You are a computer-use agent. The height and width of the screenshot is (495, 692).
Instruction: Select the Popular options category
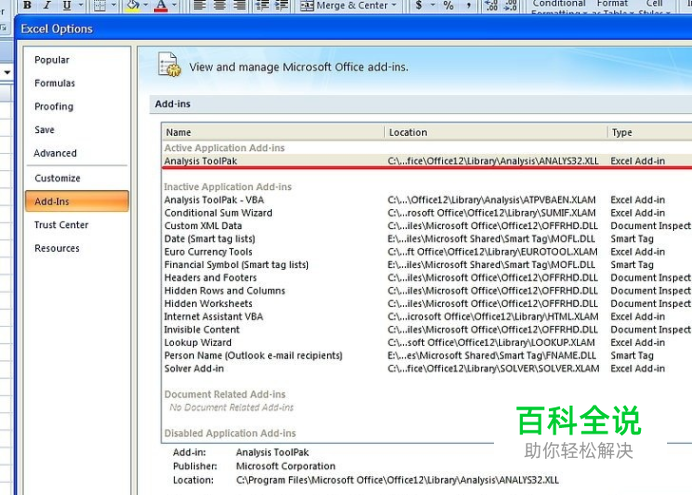point(52,60)
